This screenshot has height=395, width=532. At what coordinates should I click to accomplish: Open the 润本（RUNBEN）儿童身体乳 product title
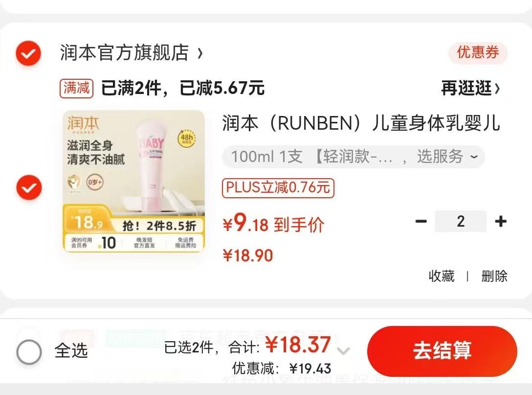361,123
